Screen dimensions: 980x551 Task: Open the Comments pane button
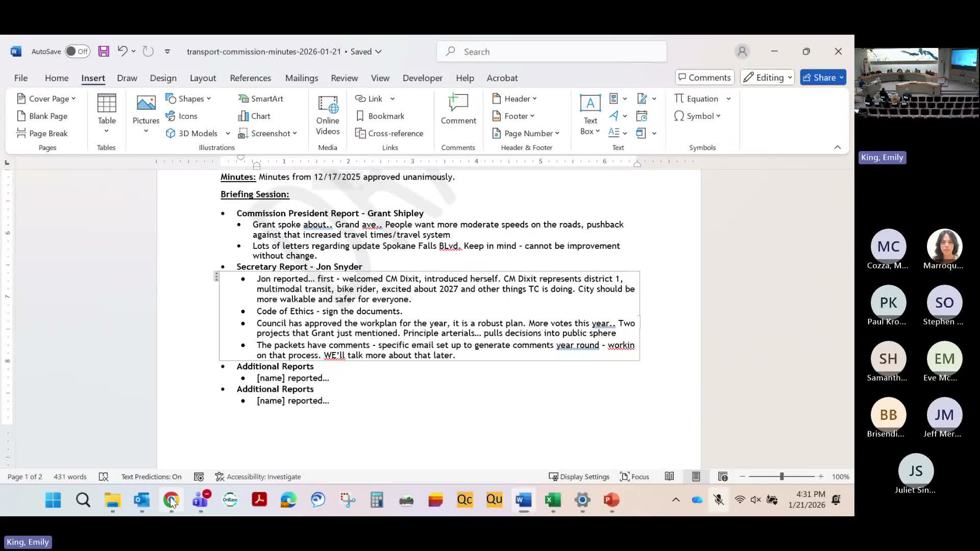tap(704, 78)
